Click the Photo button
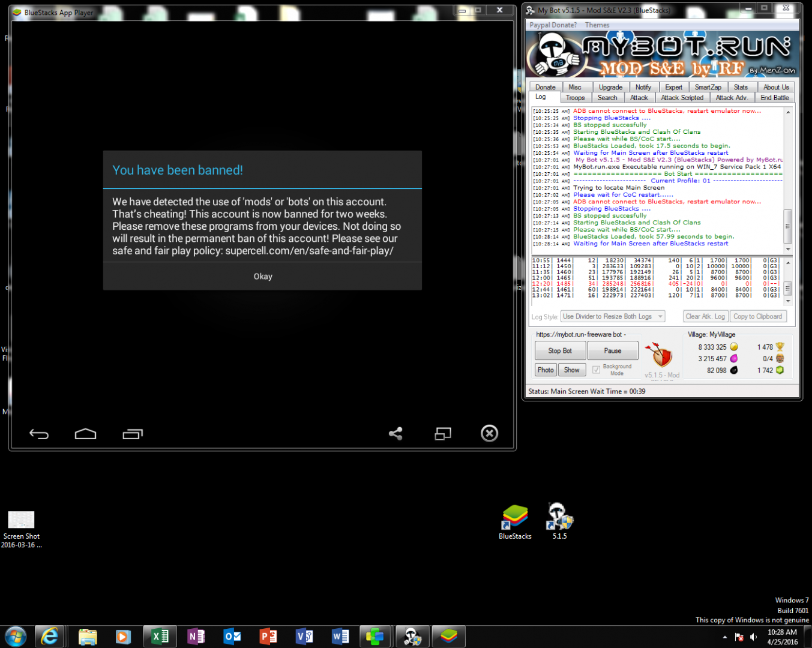This screenshot has height=648, width=812. (546, 370)
